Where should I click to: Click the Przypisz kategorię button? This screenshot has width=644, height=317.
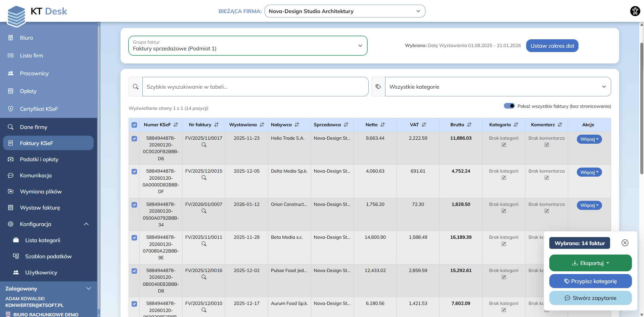click(x=590, y=281)
